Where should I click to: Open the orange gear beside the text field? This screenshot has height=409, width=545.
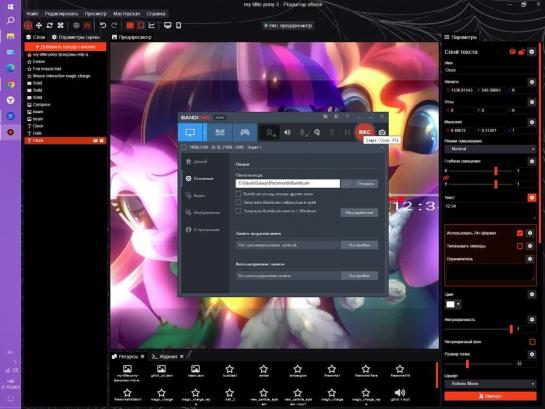(x=531, y=197)
